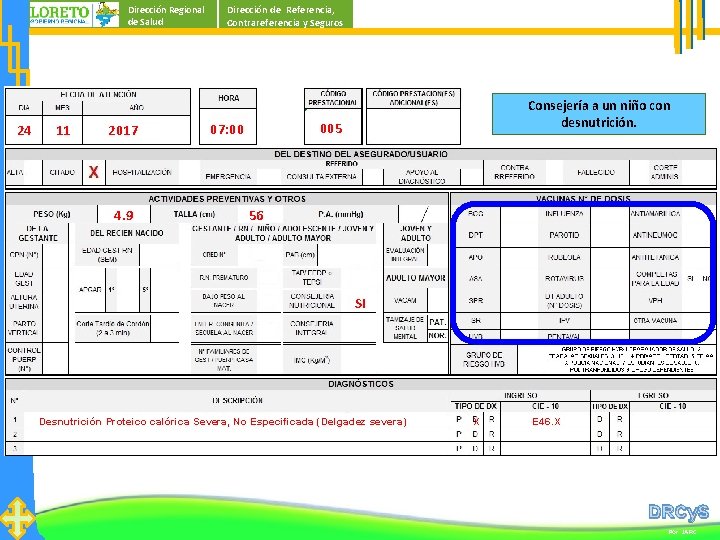Click the empty egreso CIE-10 cell in row 1
Viewport: 720px width, 540px height.
tap(672, 419)
